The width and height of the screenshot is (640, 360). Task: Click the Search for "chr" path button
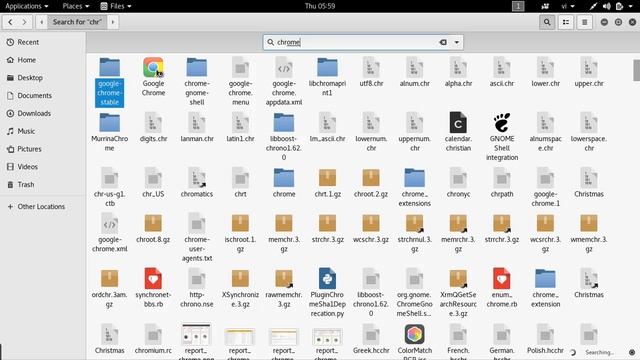77,22
